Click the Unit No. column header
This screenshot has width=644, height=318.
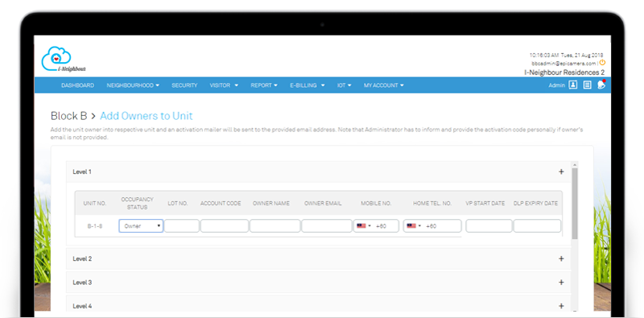coord(95,204)
